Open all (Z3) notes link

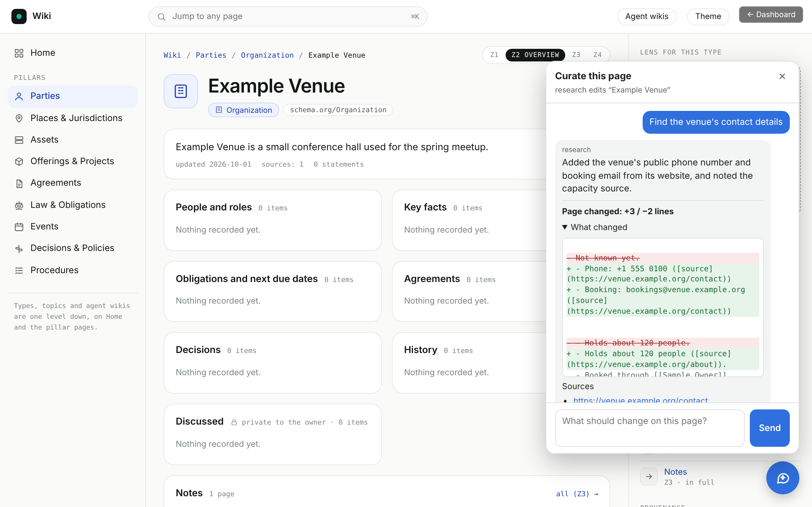point(577,494)
